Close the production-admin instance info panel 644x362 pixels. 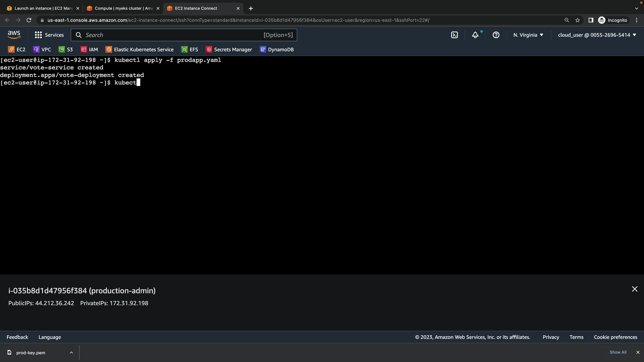coord(634,289)
